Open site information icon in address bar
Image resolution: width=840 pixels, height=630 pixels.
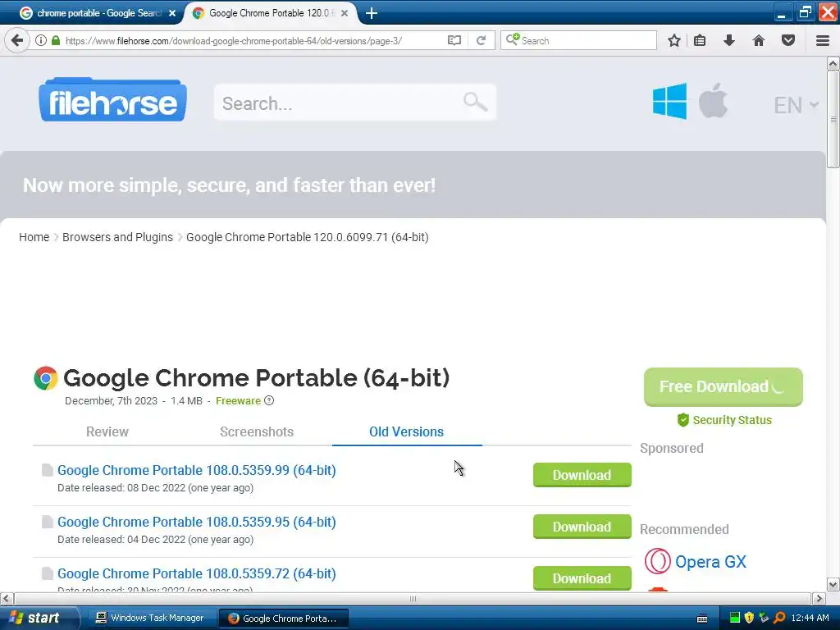coord(41,40)
